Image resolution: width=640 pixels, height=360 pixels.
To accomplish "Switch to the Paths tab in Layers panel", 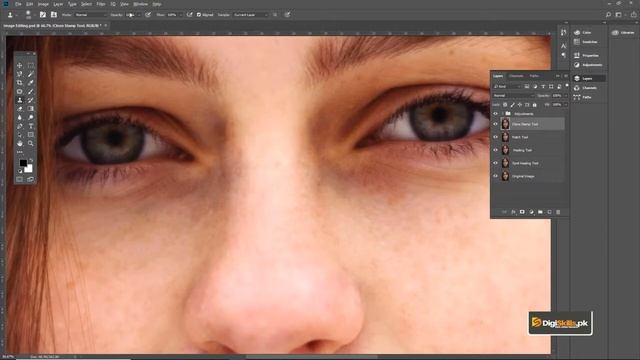I will pyautogui.click(x=534, y=76).
